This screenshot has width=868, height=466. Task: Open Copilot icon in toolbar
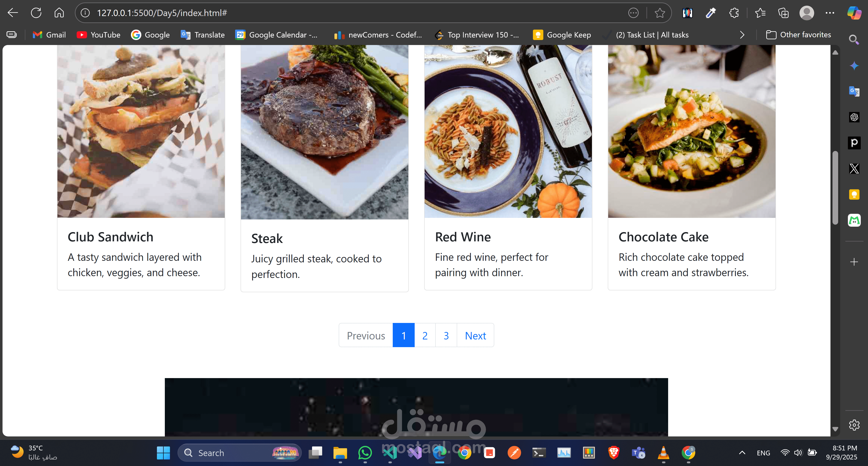coord(854,13)
